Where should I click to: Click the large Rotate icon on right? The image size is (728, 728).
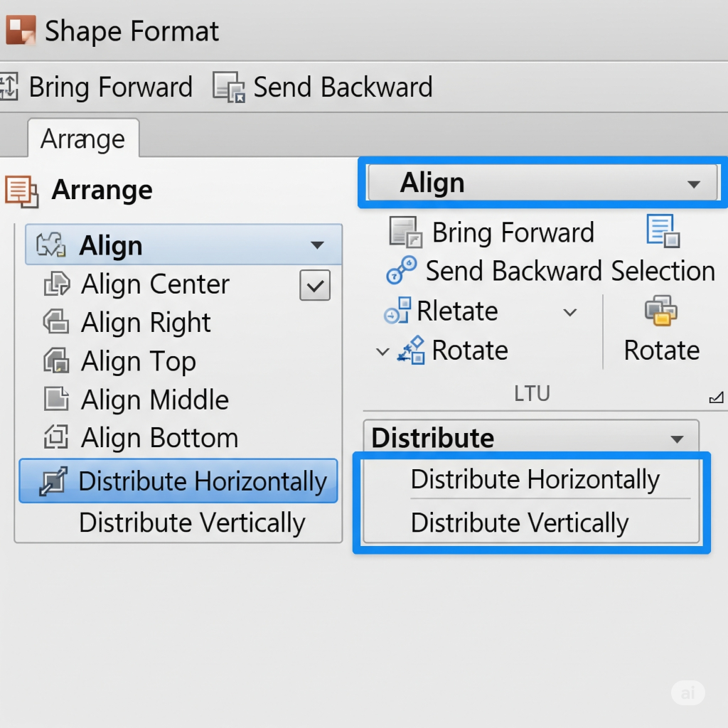click(x=661, y=311)
